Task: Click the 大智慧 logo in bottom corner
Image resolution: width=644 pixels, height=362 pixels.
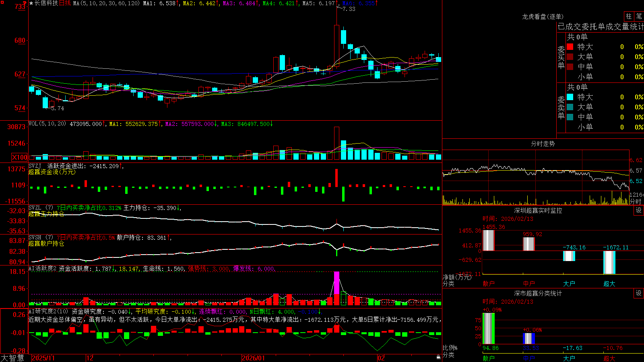Action: (12, 358)
